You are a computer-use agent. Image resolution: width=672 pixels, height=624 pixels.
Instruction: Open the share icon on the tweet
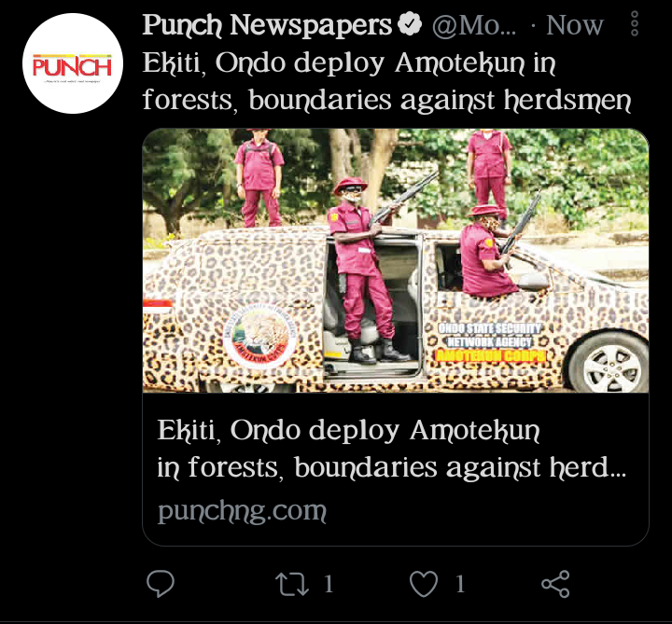(x=555, y=584)
